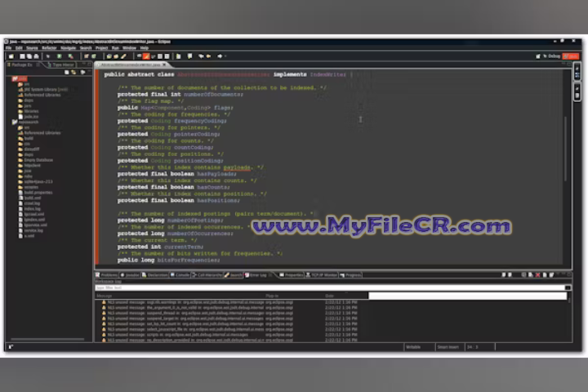Select the highlighted jodo project node
Viewport: 588px width, 392px height.
pos(20,78)
